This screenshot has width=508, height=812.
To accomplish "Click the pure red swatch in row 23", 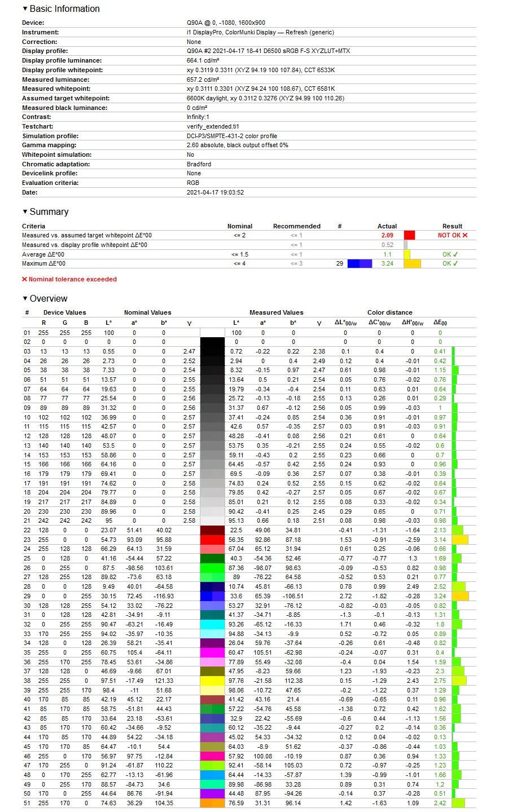I will [x=212, y=540].
